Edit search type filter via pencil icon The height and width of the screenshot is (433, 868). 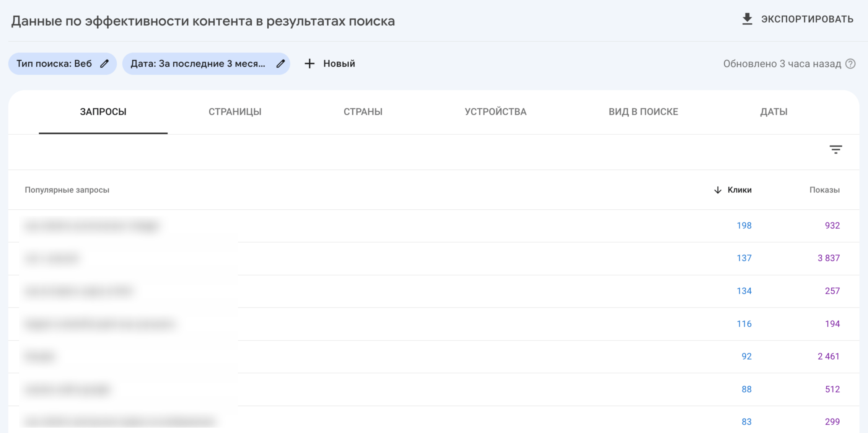pyautogui.click(x=104, y=63)
